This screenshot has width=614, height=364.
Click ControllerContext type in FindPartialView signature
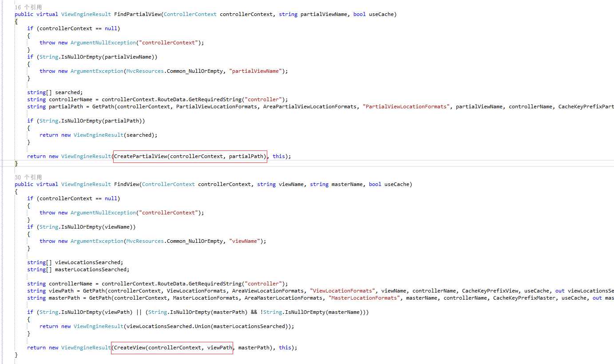click(190, 14)
